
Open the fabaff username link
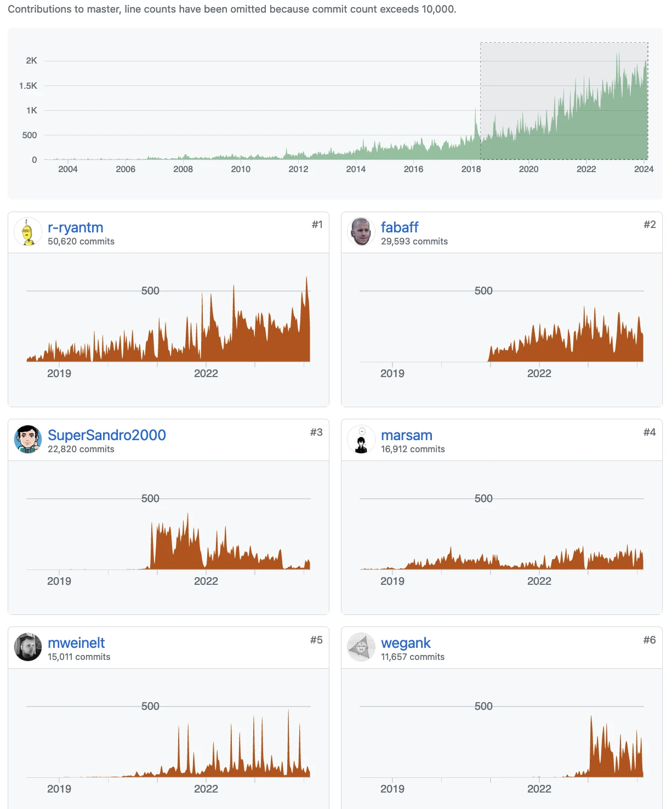(399, 227)
